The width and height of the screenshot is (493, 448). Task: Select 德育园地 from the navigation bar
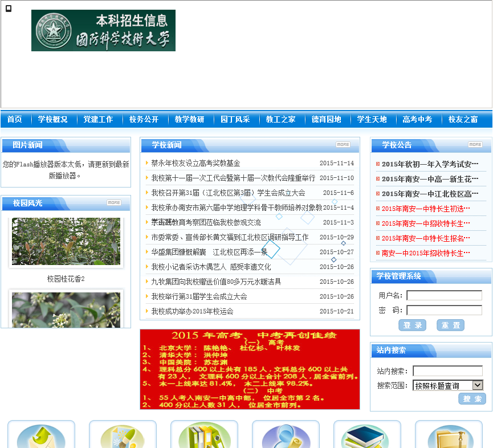click(x=326, y=120)
